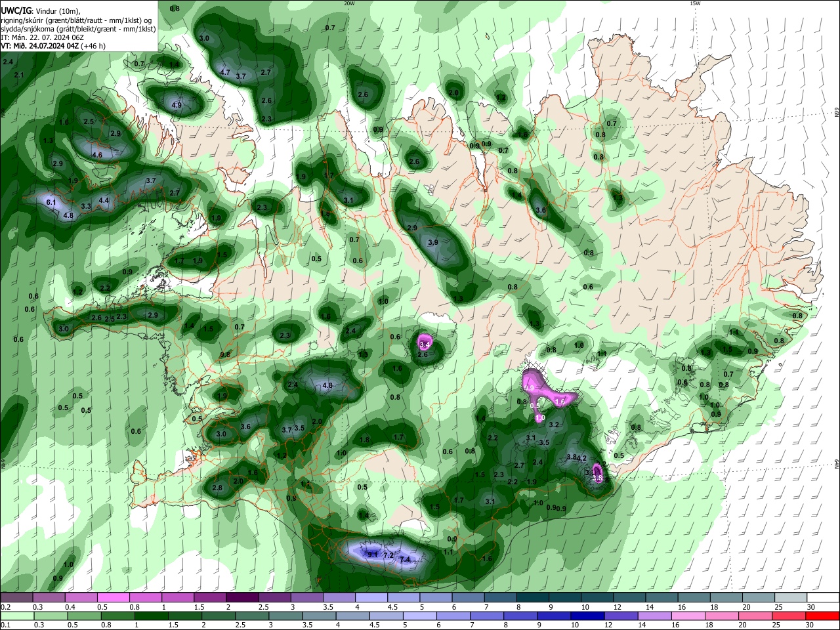
Task: Click the '4.9' precipitation value in the northwest
Action: [177, 105]
